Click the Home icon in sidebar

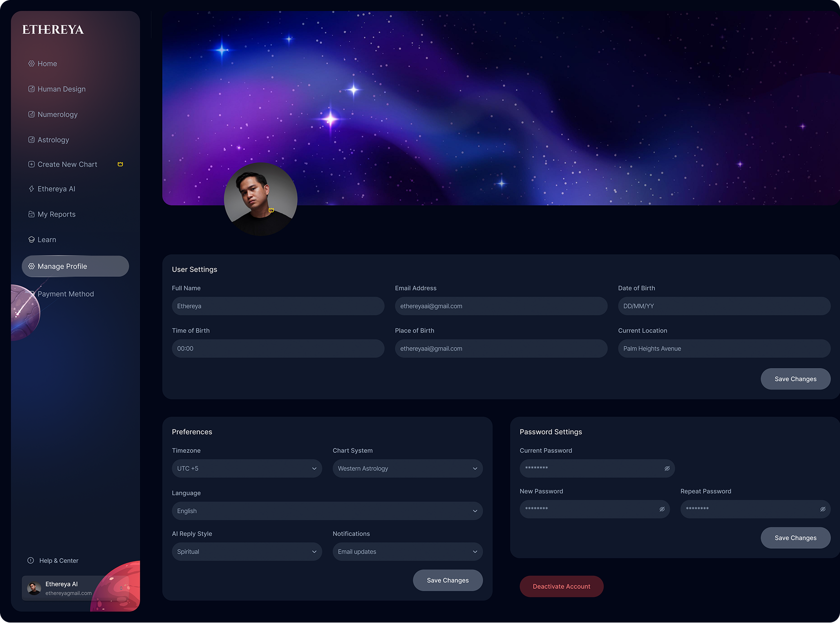click(x=32, y=64)
